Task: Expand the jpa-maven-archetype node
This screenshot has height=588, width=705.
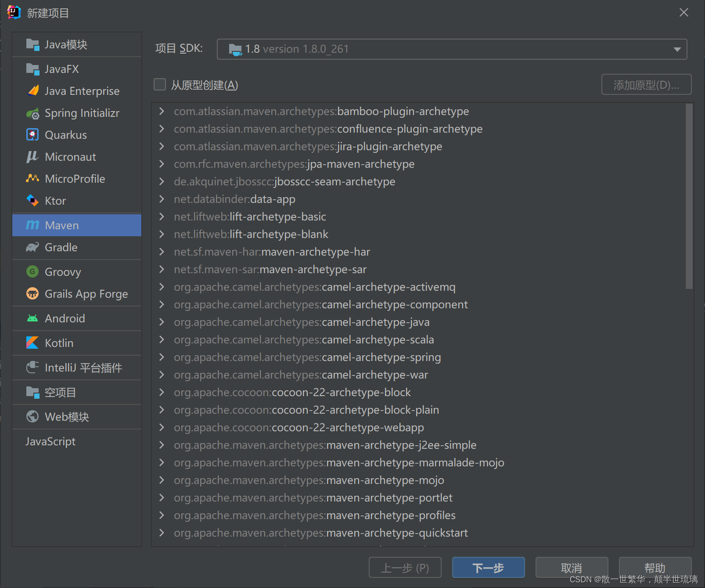Action: pos(162,164)
